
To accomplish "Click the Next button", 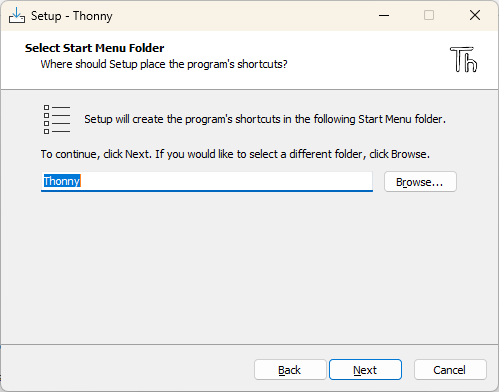I will click(365, 370).
